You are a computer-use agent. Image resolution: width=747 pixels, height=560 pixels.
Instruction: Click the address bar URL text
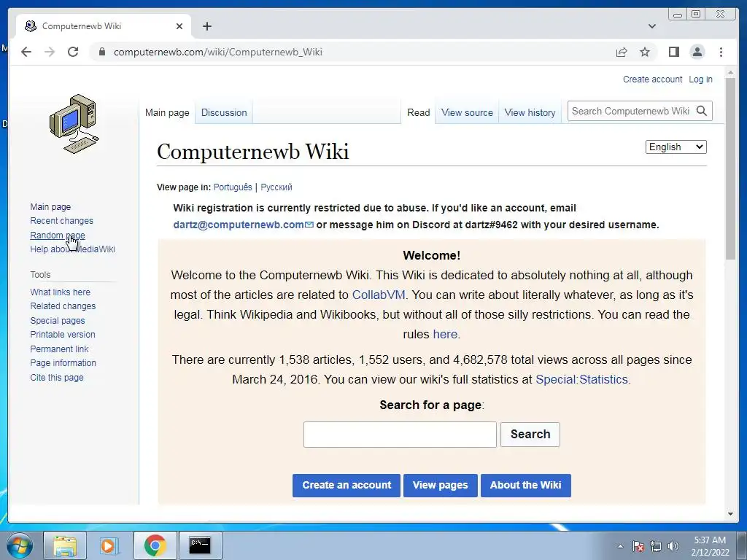point(218,52)
